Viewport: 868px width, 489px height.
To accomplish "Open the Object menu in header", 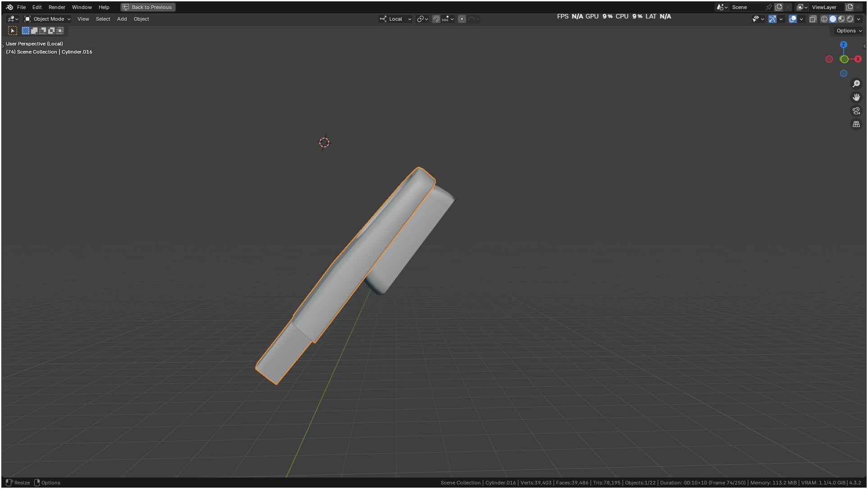I will tap(141, 19).
